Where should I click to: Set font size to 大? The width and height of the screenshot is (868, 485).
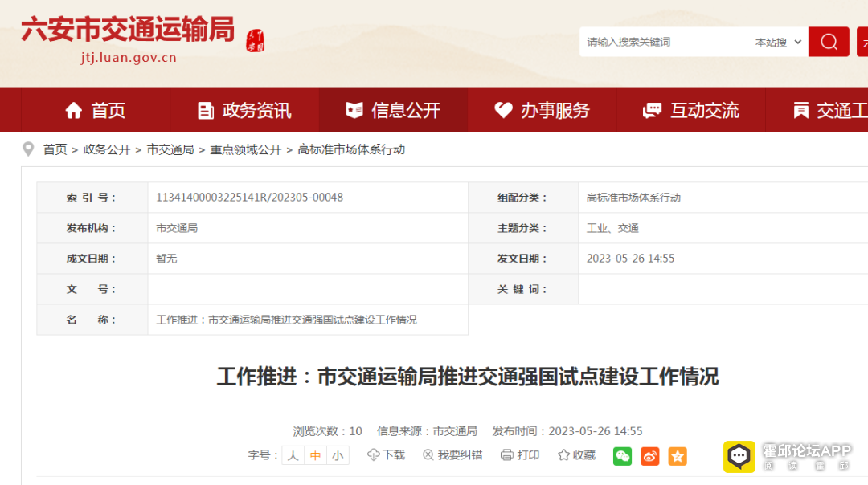(293, 455)
